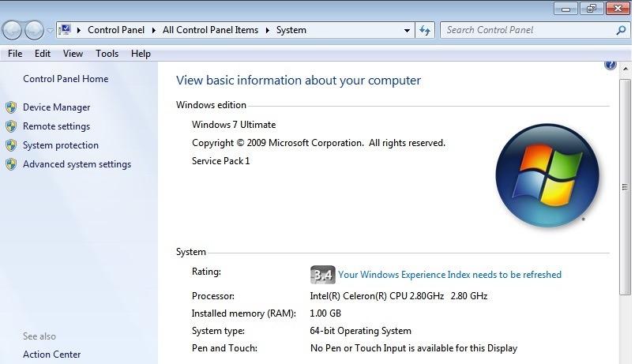
Task: Minimize the System window
Action: point(565,9)
